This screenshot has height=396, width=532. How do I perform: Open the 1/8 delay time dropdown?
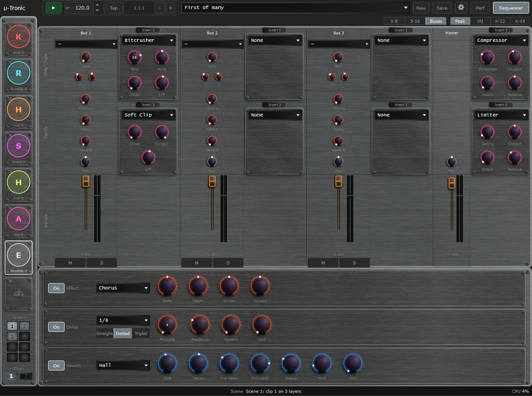point(123,320)
